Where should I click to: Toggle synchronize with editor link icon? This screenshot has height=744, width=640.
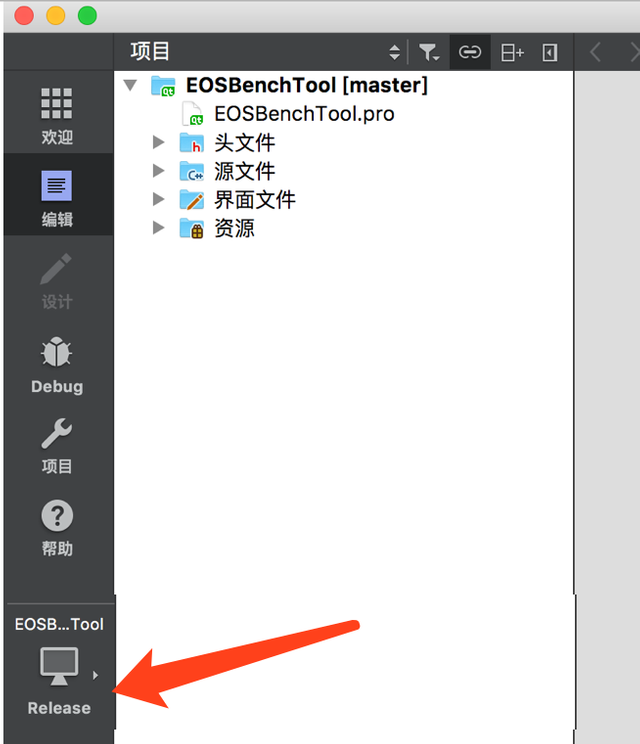click(470, 52)
